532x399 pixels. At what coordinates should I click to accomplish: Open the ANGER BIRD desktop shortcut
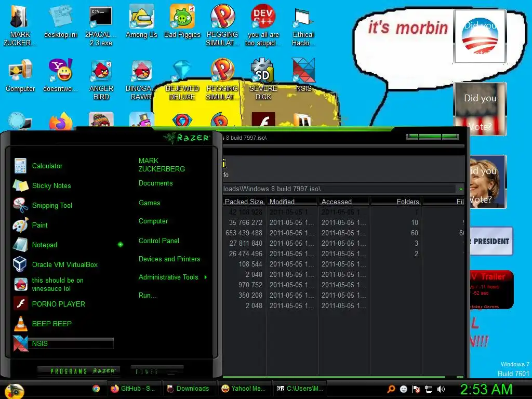point(101,79)
